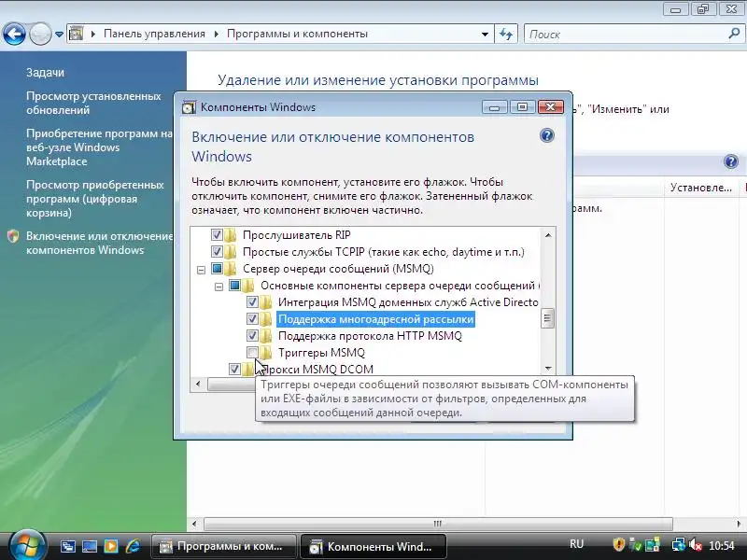Uncheck 'Поддержка многоадресной рассылки' checkbox

252,318
